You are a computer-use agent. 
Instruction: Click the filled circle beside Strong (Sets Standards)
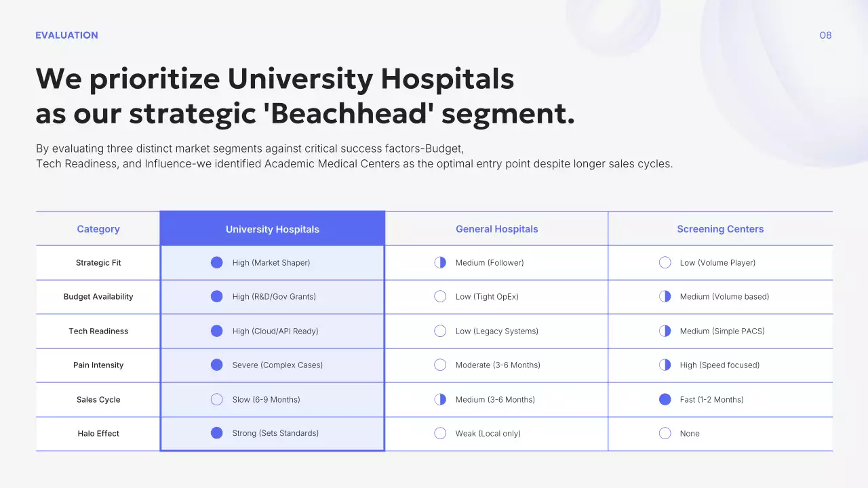coord(217,433)
